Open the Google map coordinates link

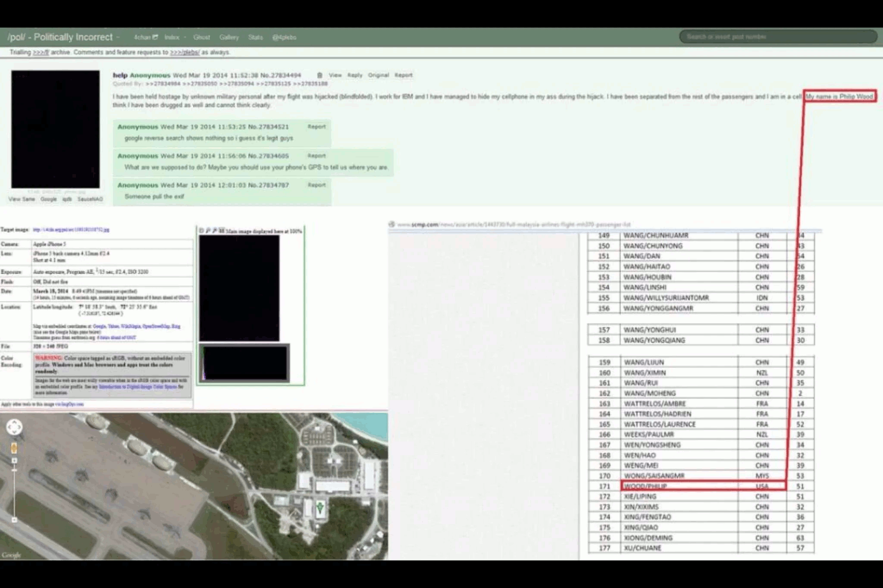click(100, 326)
